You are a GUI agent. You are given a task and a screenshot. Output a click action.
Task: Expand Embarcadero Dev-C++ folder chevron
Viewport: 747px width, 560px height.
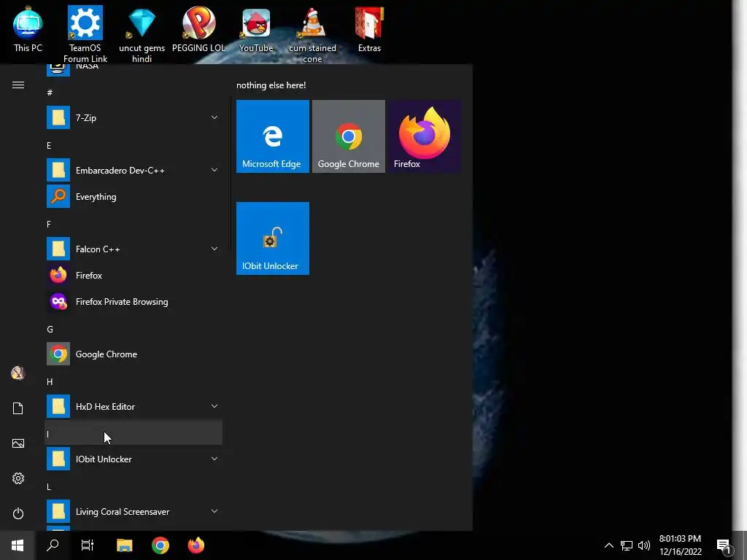point(214,170)
